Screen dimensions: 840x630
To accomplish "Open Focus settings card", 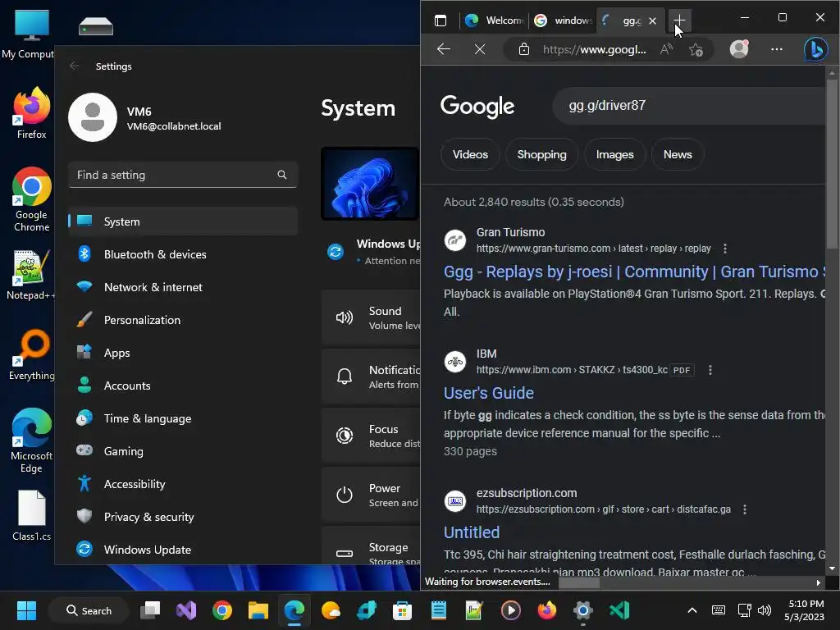I will coord(371,436).
